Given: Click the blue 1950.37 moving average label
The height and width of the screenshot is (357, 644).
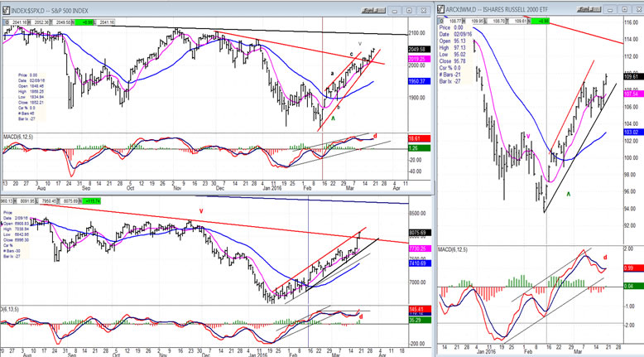Looking at the screenshot, I should pos(418,82).
